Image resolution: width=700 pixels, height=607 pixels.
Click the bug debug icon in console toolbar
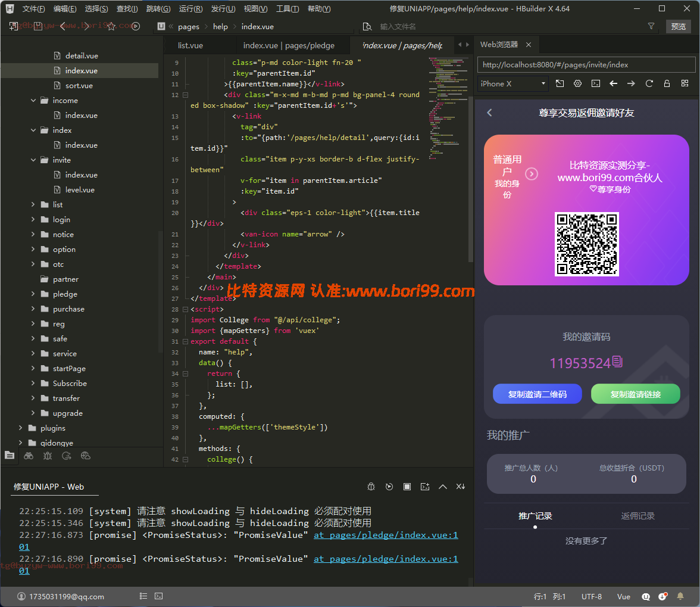[371, 487]
